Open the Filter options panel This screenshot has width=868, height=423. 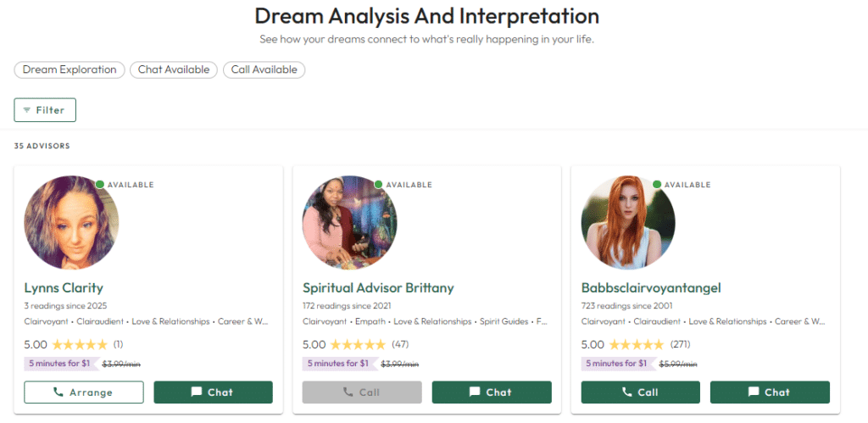coord(45,110)
